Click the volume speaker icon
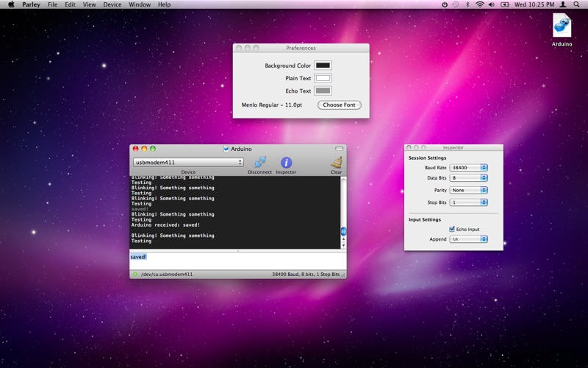This screenshot has width=588, height=368. [x=492, y=4]
